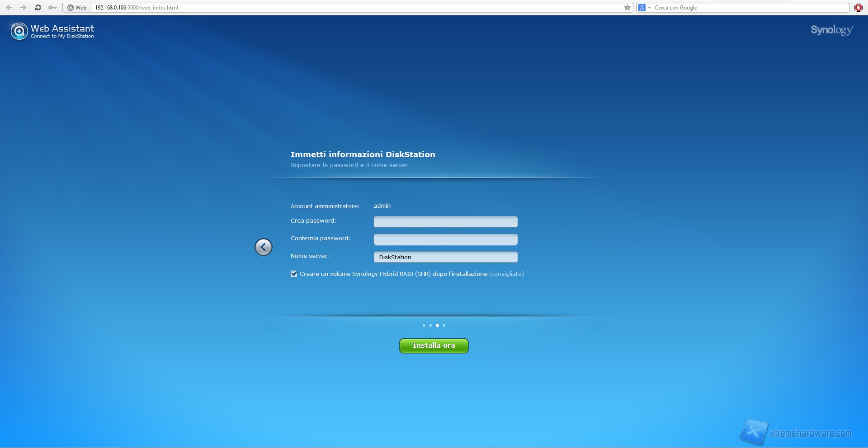Go back using the round arrow button
868x448 pixels.
(x=263, y=247)
